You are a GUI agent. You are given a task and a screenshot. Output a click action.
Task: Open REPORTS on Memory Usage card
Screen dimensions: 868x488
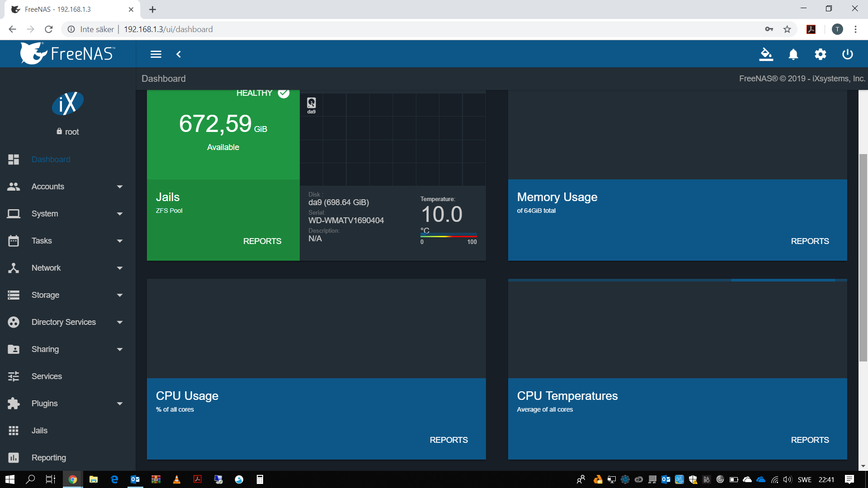click(810, 241)
